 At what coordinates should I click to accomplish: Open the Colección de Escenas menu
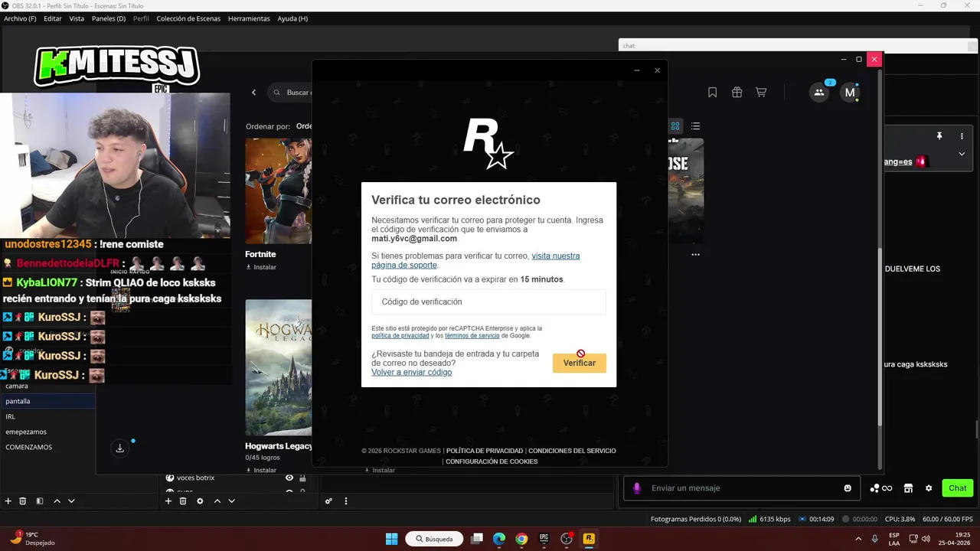pyautogui.click(x=188, y=18)
